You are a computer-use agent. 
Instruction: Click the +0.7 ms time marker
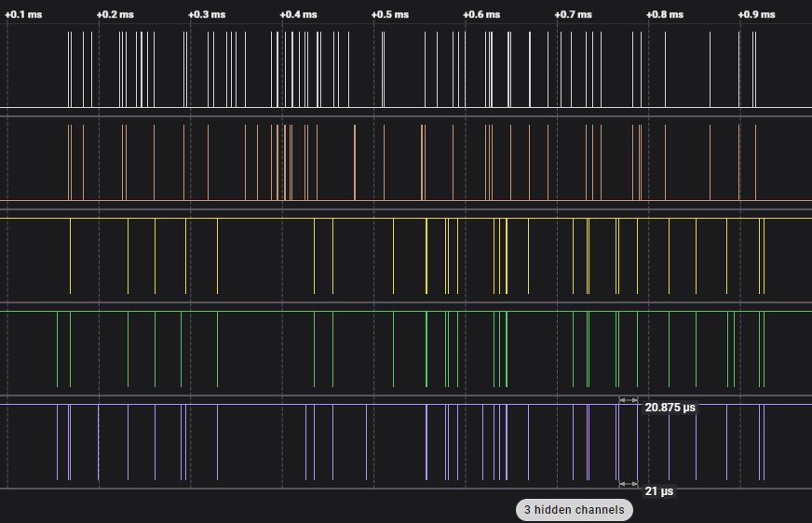pyautogui.click(x=574, y=15)
